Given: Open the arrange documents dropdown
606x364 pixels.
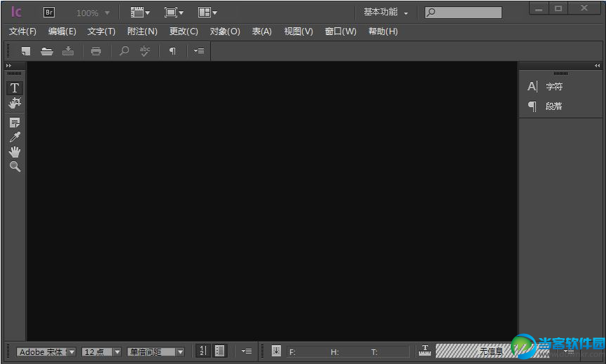Looking at the screenshot, I should pyautogui.click(x=207, y=13).
